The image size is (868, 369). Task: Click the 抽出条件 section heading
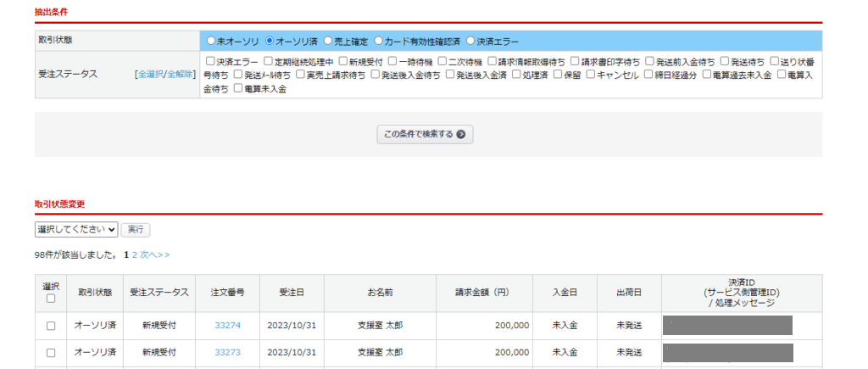(x=52, y=12)
